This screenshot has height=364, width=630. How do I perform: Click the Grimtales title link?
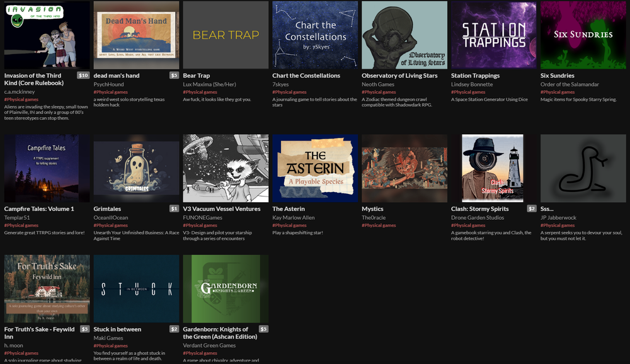(x=107, y=209)
